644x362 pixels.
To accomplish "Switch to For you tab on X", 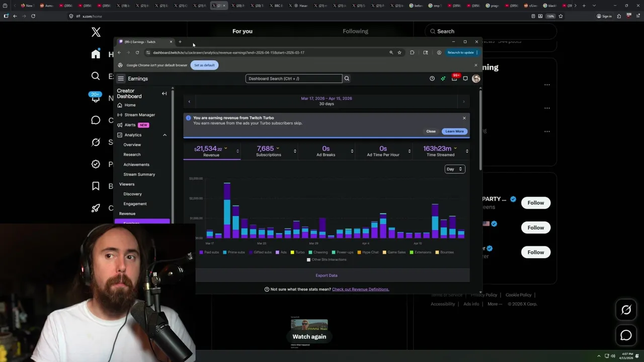I will pos(243,31).
